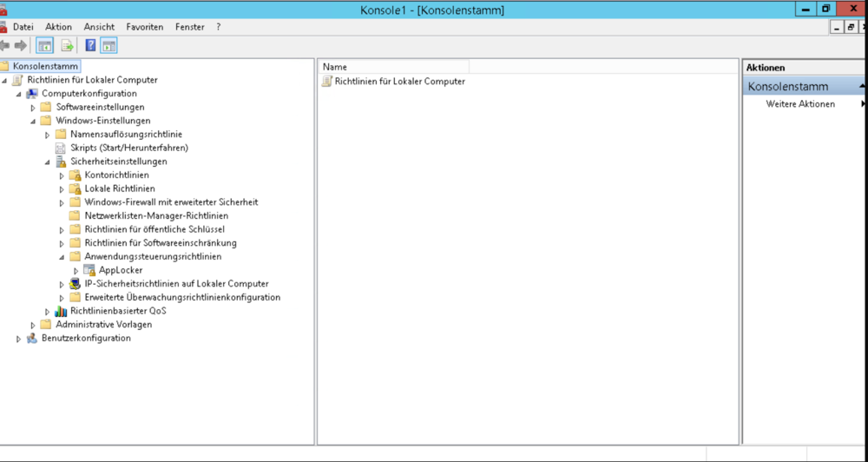Viewport: 868px width, 462px height.
Task: Expand the Administrative Vorlagen folder
Action: (x=33, y=325)
